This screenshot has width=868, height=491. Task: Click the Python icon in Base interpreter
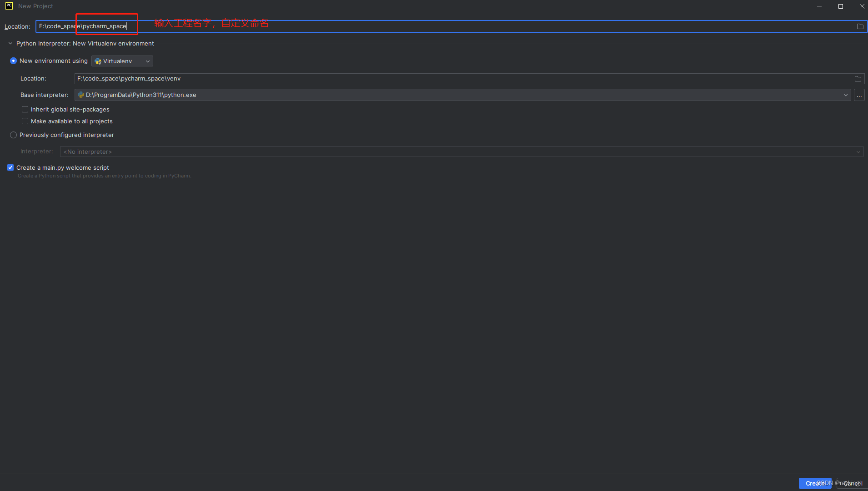coord(81,95)
